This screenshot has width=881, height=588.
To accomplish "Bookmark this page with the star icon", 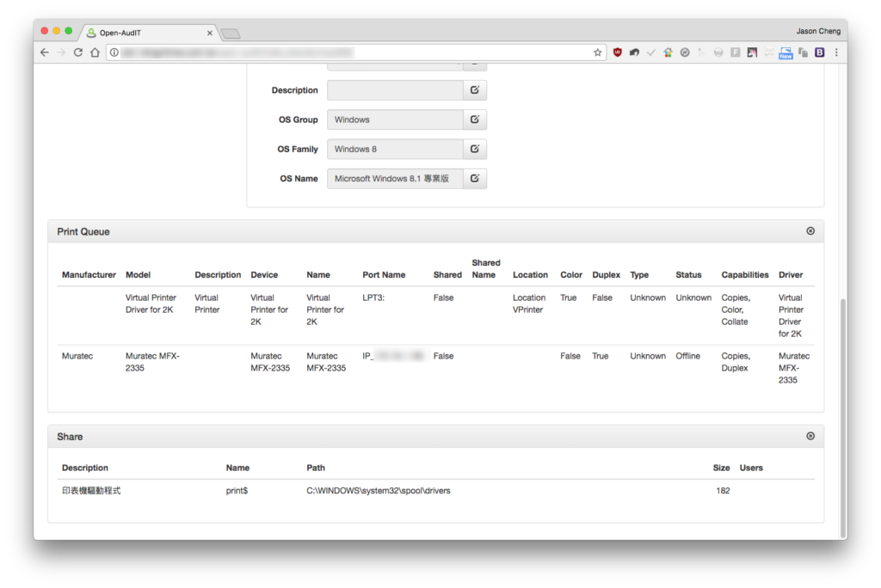I will [597, 52].
